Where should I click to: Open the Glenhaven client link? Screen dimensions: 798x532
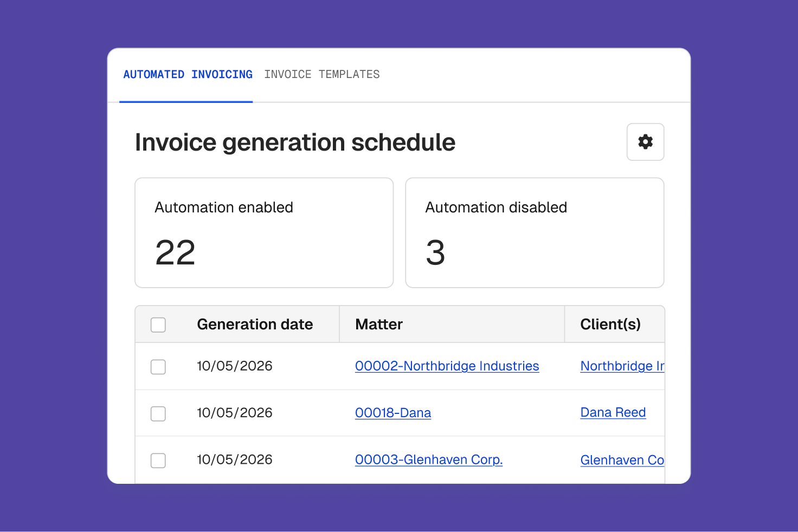point(622,460)
